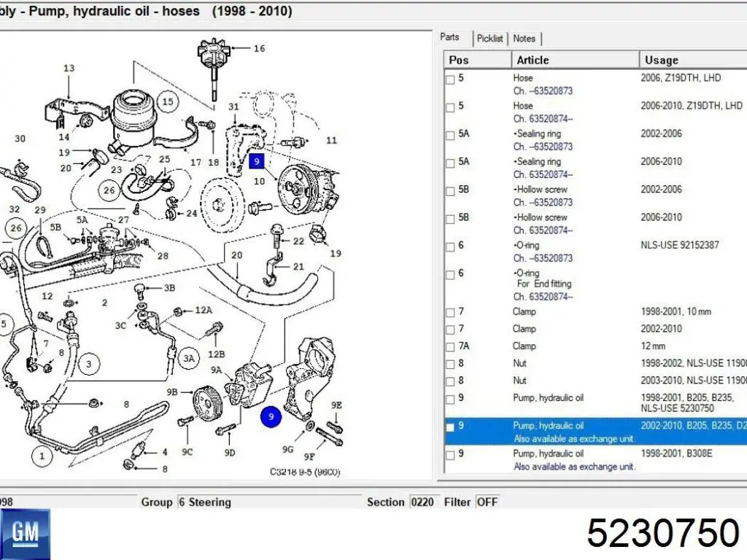
Task: Click the 7A Clamp article row
Action: (595, 346)
